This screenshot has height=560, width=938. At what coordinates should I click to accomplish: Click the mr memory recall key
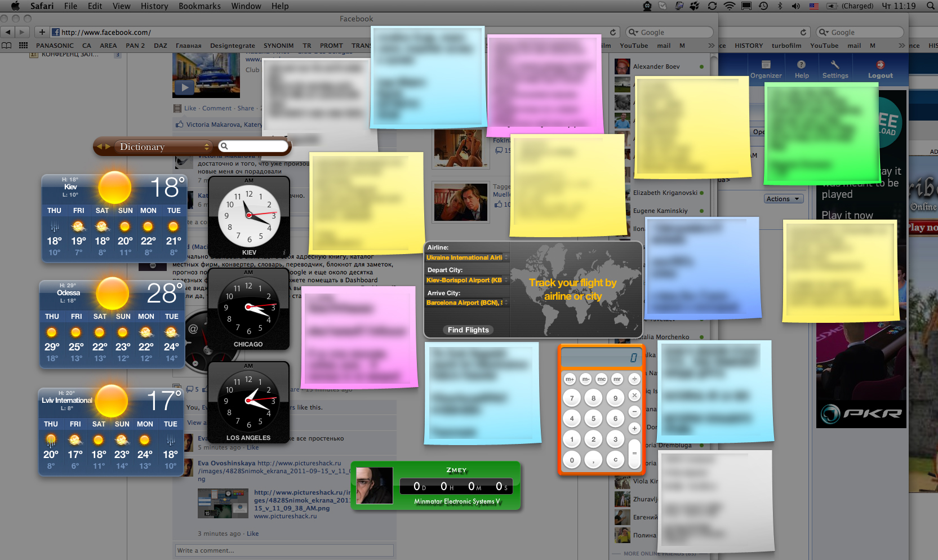[x=617, y=379]
